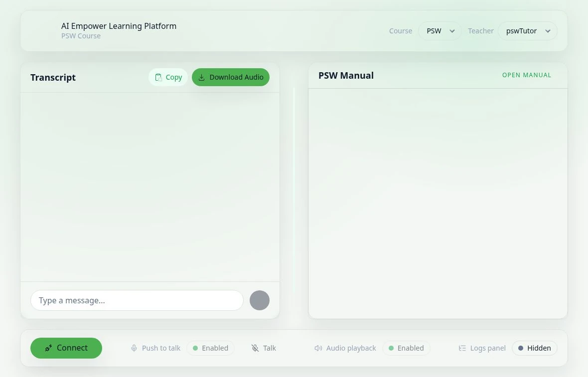The image size is (588, 377).
Task: Open the Course dropdown showing PSW
Action: [440, 31]
